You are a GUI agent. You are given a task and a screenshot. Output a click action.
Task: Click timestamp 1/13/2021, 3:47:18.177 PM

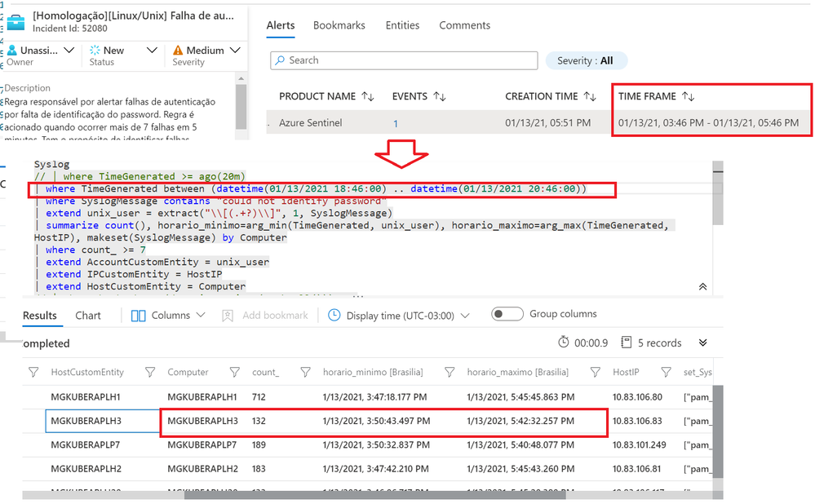pos(374,397)
